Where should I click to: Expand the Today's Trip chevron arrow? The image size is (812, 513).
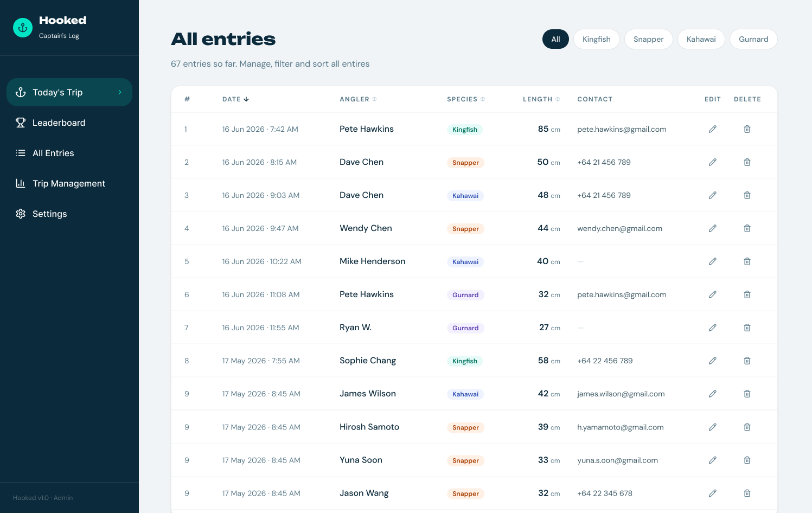point(120,92)
